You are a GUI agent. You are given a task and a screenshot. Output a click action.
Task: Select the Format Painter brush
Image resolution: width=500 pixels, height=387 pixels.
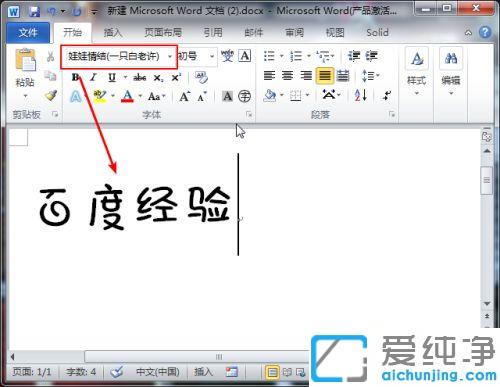[x=51, y=96]
